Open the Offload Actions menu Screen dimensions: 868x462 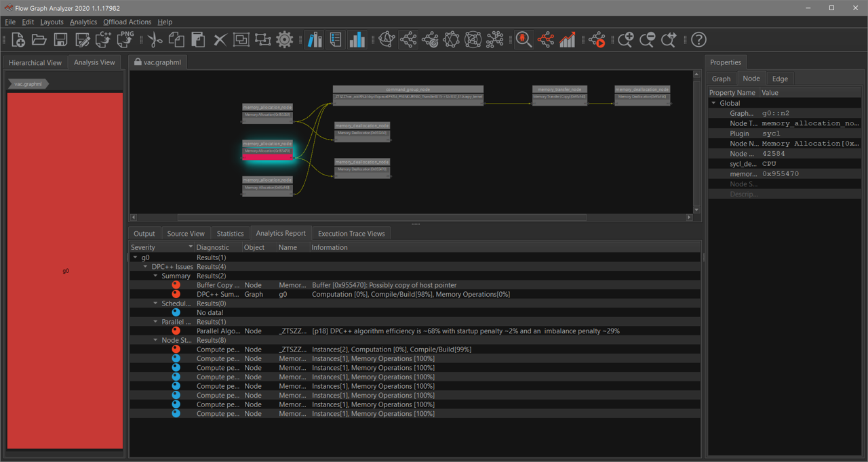click(127, 22)
